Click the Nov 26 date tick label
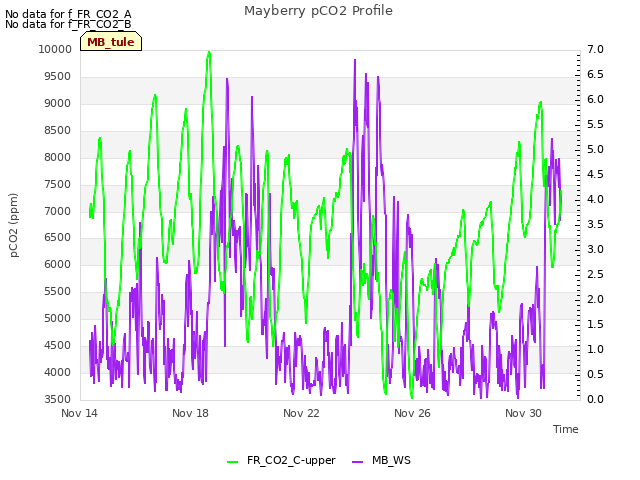The height and width of the screenshot is (480, 640). point(412,413)
